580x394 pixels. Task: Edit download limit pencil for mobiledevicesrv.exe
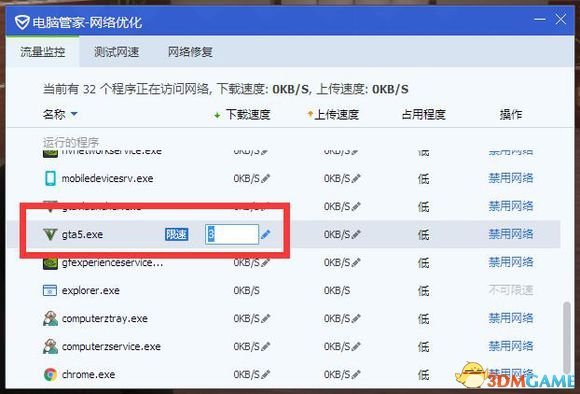coord(266,179)
